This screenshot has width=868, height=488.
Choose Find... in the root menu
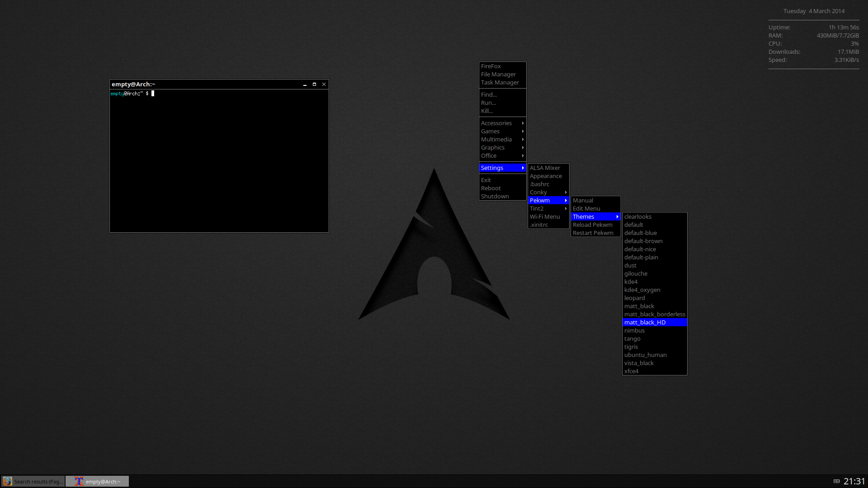coord(502,94)
